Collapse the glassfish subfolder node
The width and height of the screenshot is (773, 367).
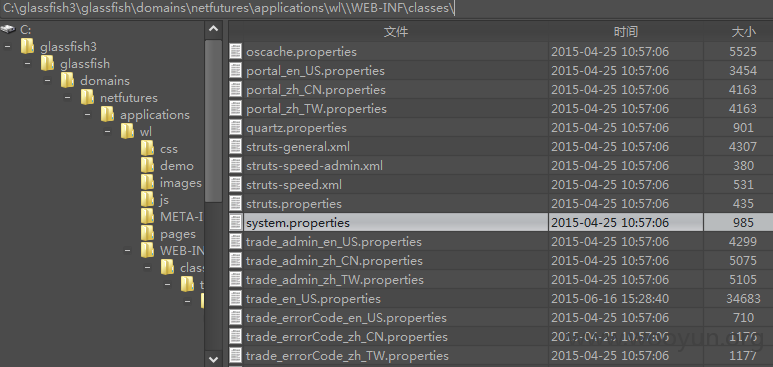coord(28,64)
